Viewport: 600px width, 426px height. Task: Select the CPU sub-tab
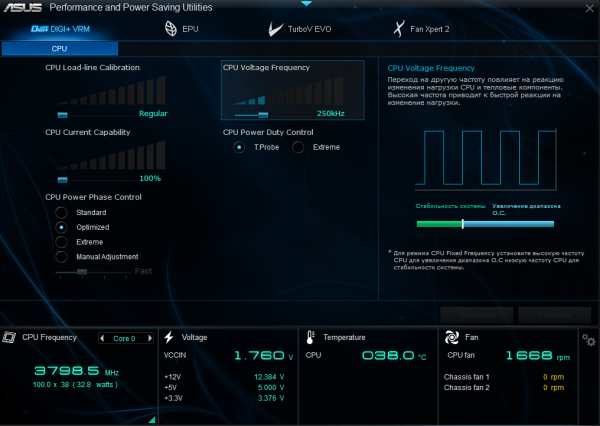(60, 49)
